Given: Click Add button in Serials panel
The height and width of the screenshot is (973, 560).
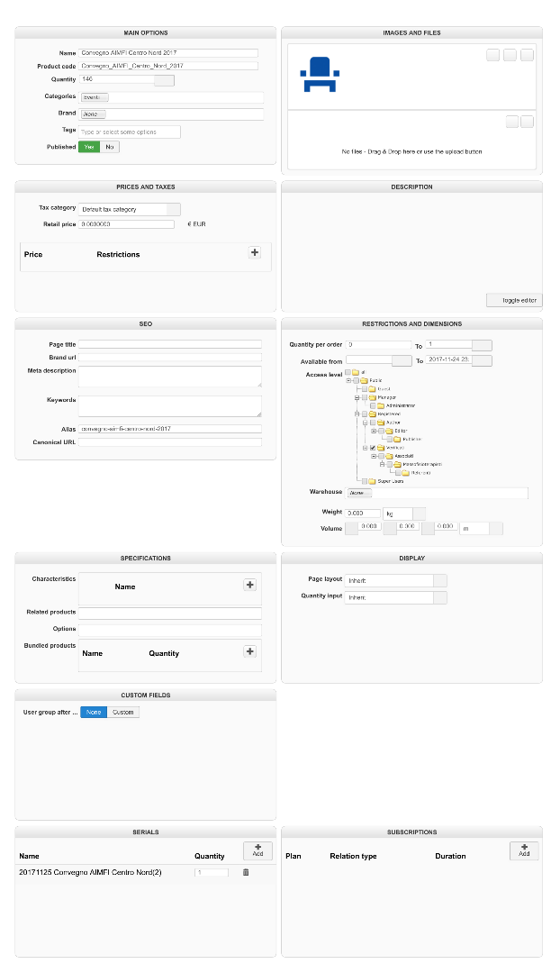Looking at the screenshot, I should 257,850.
